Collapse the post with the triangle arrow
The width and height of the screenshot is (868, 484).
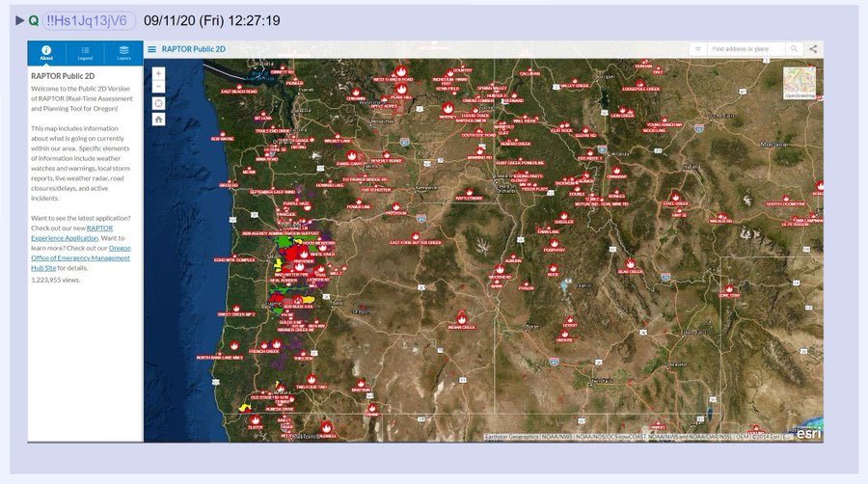point(20,21)
